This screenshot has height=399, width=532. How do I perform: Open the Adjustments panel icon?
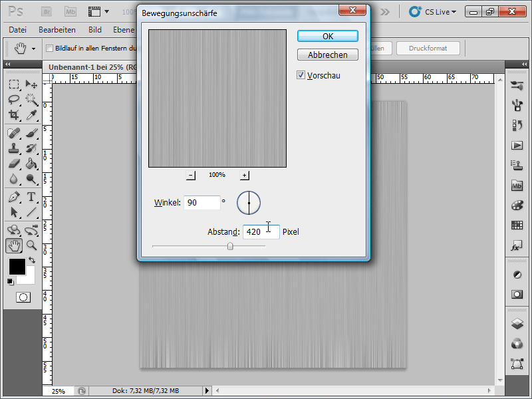tap(517, 275)
